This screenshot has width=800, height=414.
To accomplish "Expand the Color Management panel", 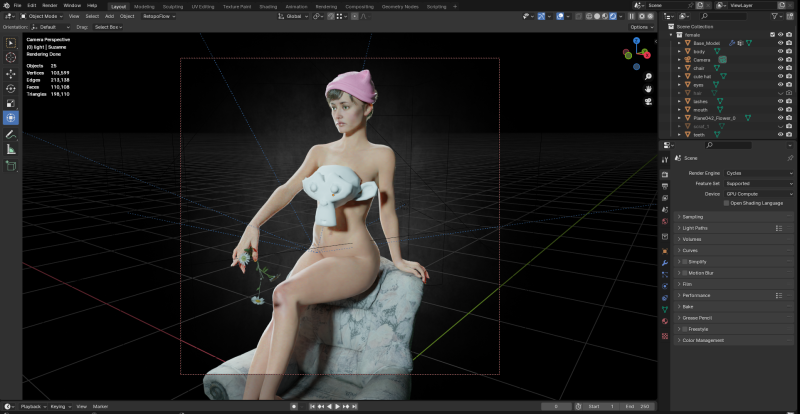I will point(702,340).
